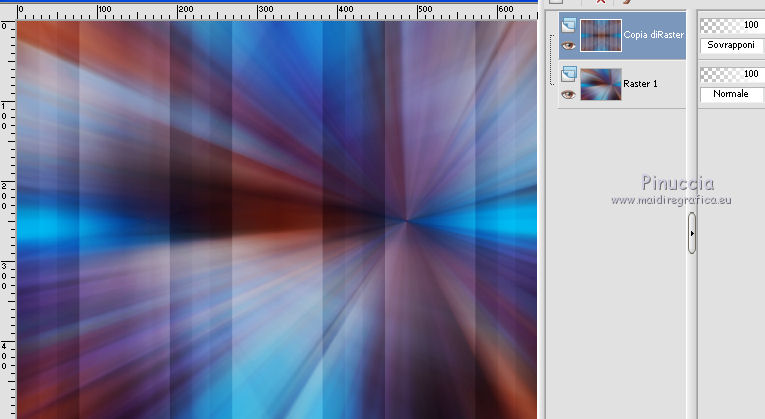The height and width of the screenshot is (419, 765).
Task: Select the Copia diRaster layer name
Action: click(x=654, y=35)
